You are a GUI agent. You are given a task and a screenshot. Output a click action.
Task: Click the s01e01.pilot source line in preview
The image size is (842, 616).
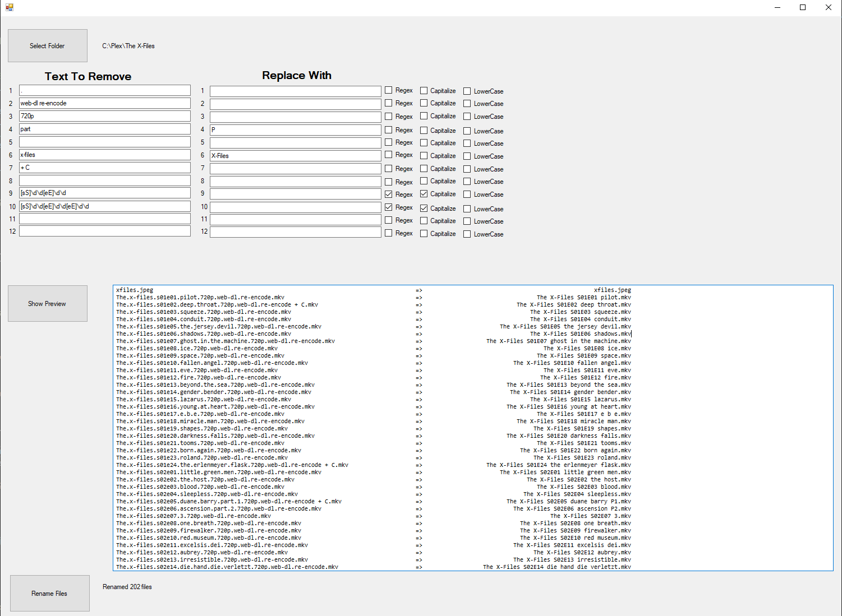200,298
